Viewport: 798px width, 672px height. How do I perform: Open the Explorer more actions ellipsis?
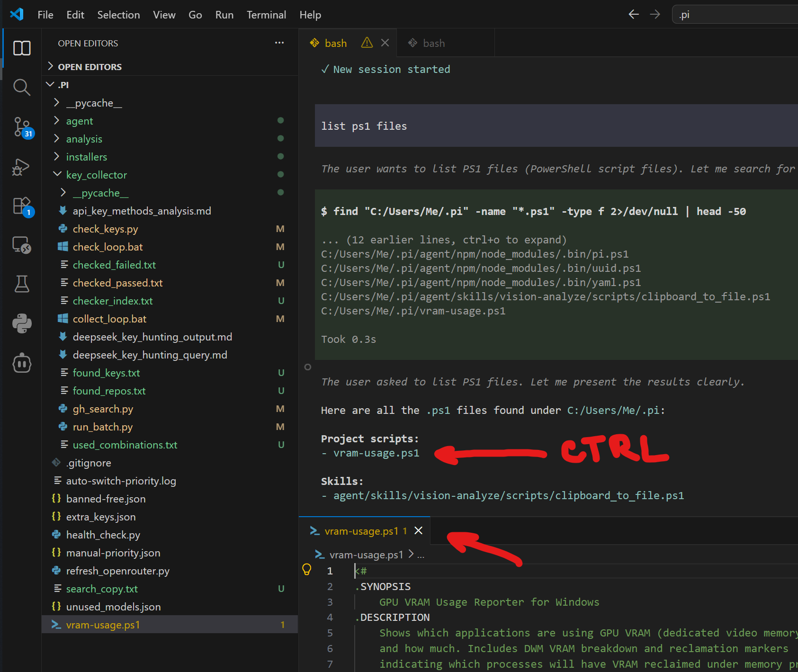click(x=279, y=43)
